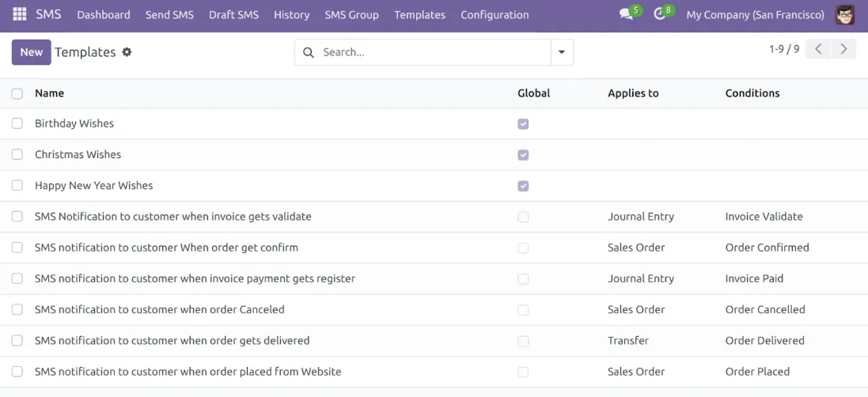Sort by the Name column header
Viewport: 868px width, 397px height.
[49, 93]
